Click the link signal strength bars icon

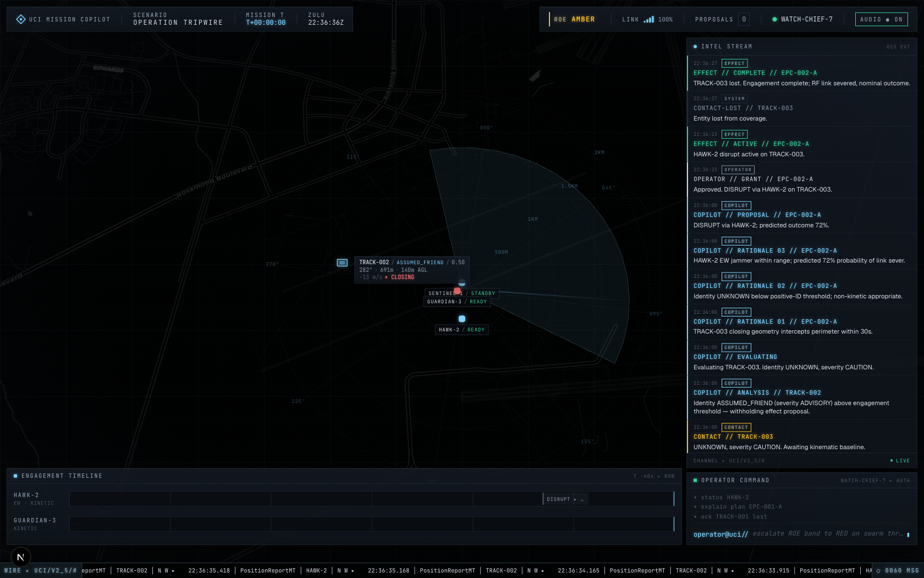coord(649,19)
